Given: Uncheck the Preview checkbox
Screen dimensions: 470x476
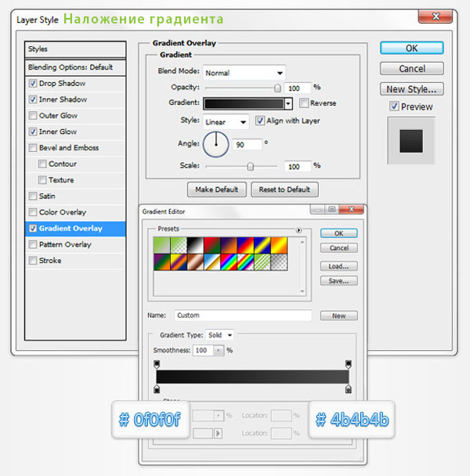Looking at the screenshot, I should [x=394, y=106].
